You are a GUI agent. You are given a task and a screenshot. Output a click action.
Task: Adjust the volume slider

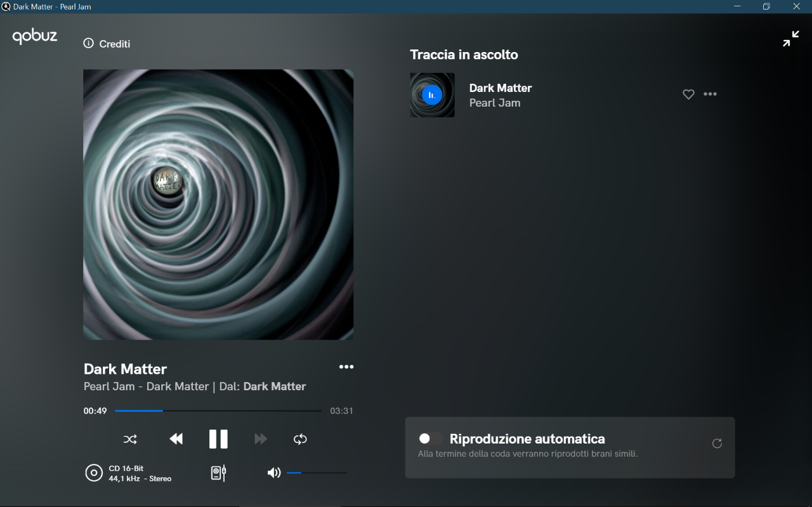(x=317, y=473)
